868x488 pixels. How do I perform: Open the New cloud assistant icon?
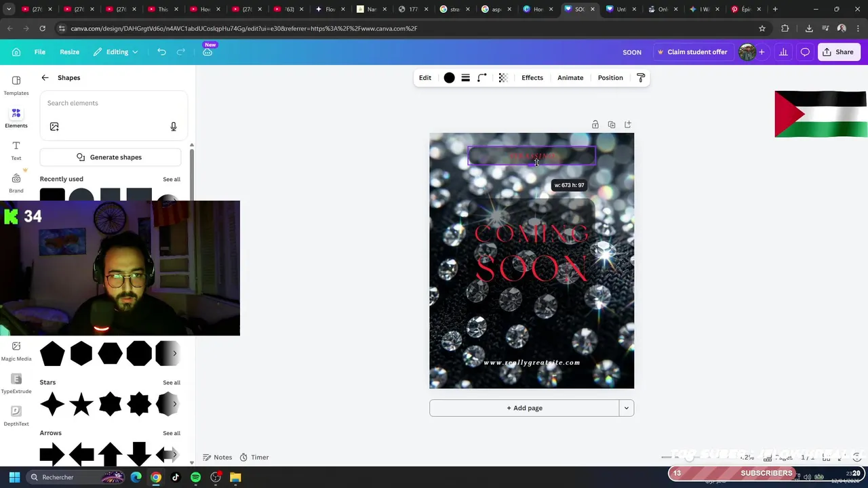(208, 52)
